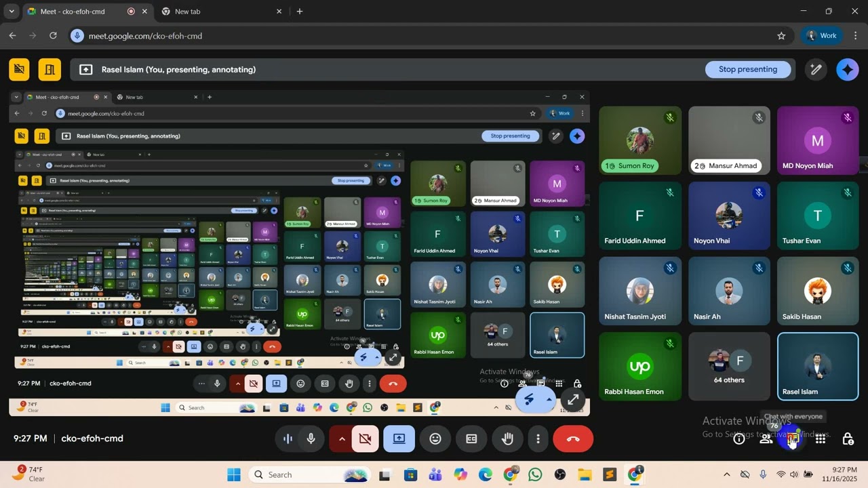Toggle screen presenting in Meet's bottom bar
This screenshot has width=868, height=488.
pos(399,439)
